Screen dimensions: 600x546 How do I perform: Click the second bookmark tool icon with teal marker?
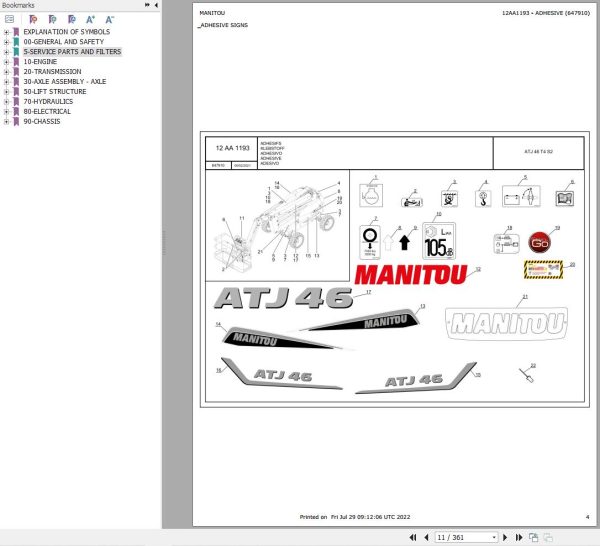(52, 19)
